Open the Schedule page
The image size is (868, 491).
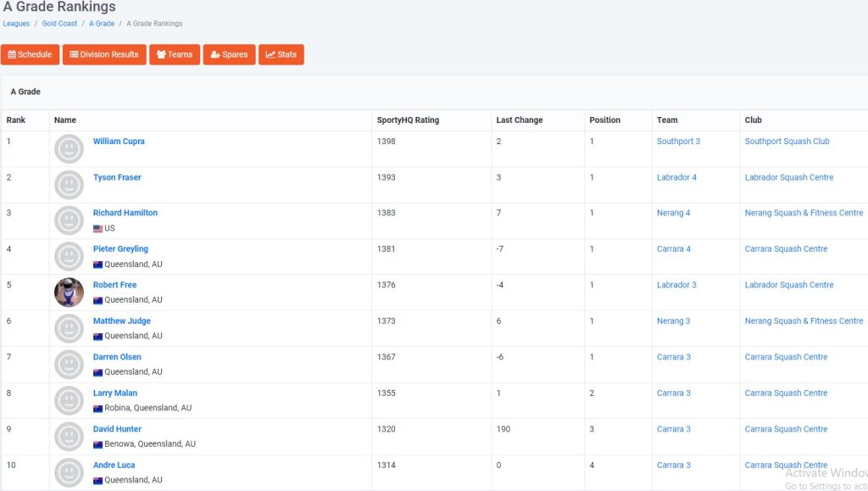click(30, 54)
